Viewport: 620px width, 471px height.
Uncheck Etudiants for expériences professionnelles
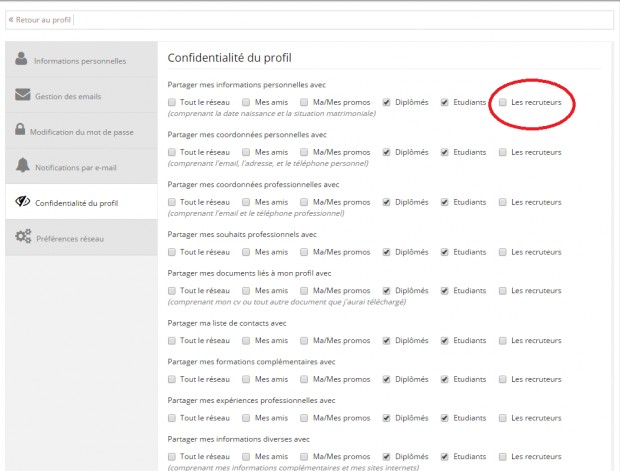coord(444,418)
